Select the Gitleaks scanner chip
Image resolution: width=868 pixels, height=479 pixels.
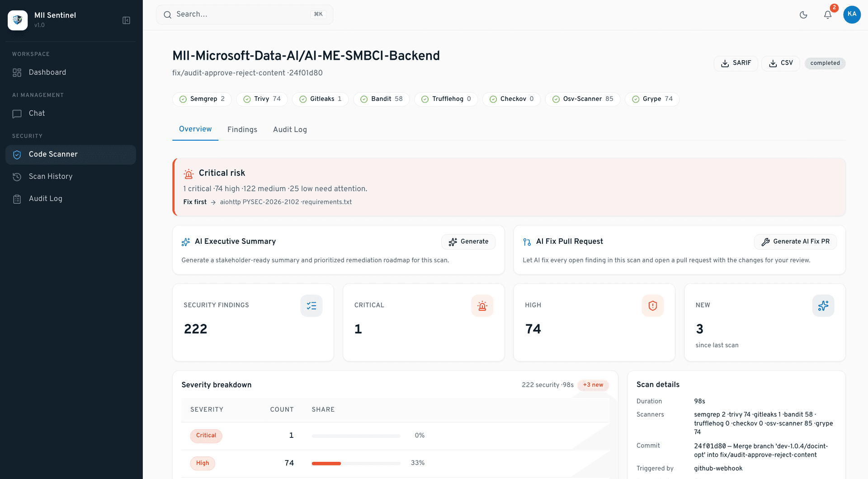click(x=321, y=99)
